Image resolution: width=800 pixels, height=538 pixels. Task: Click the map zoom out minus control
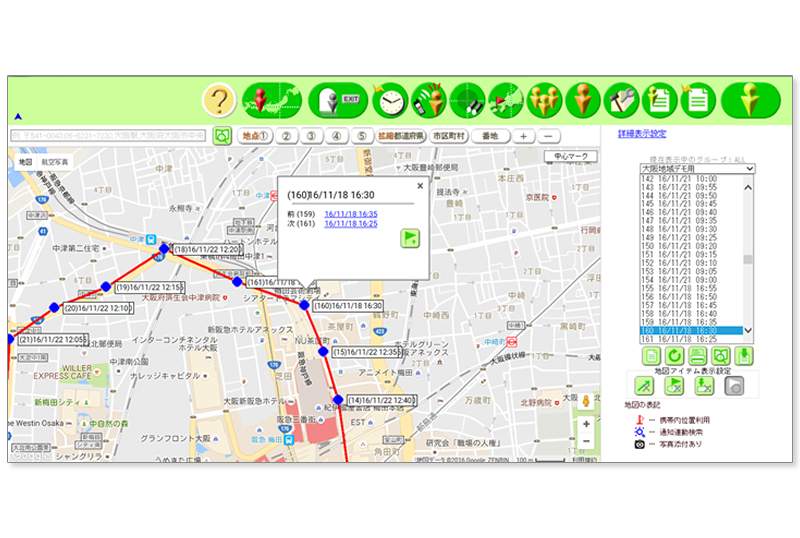pos(586,441)
